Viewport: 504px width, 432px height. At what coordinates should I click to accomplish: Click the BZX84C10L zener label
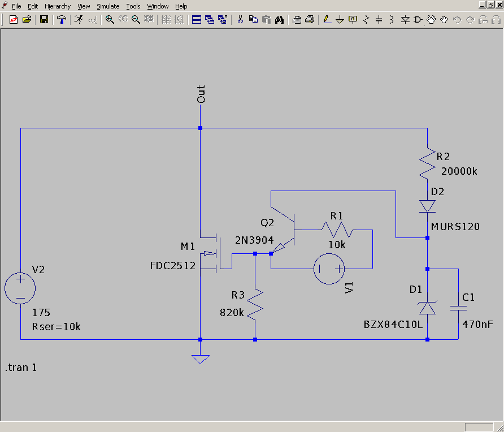point(393,325)
